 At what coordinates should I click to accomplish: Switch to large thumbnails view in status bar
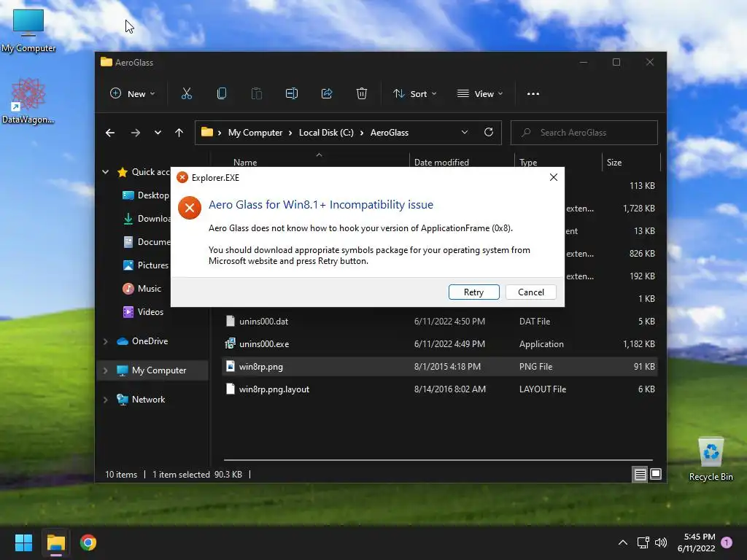656,474
